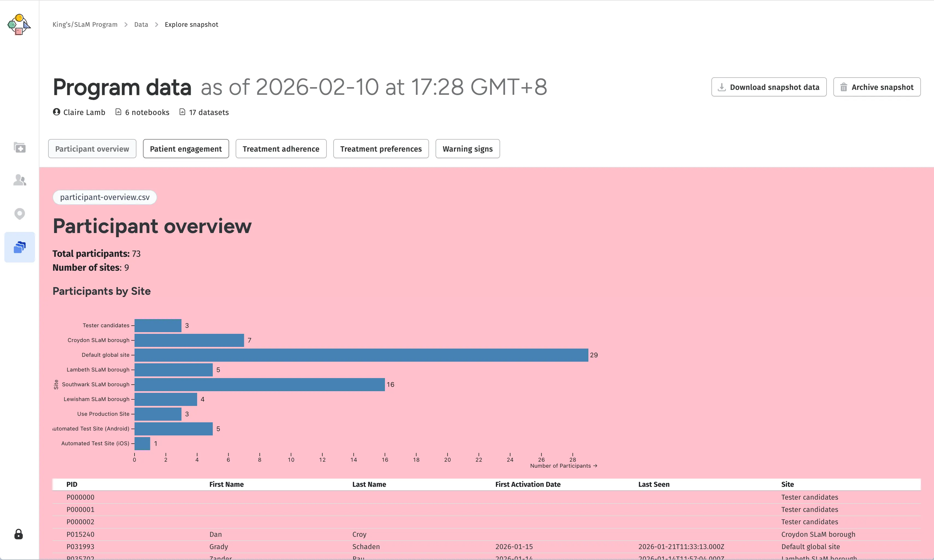
Task: Switch to the Patient engagement tab
Action: tap(186, 149)
